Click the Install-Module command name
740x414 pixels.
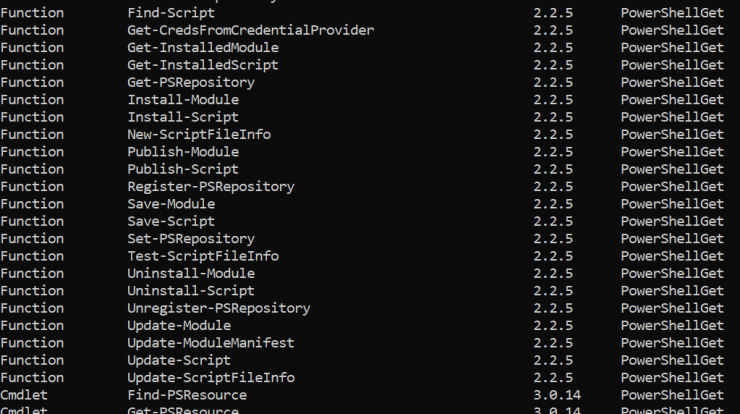pos(183,100)
